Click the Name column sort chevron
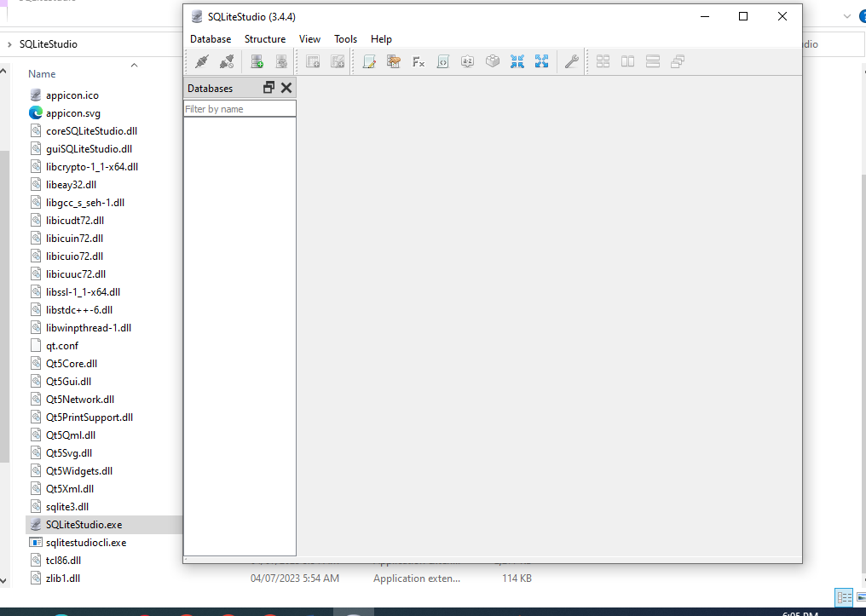Image resolution: width=866 pixels, height=616 pixels. click(x=134, y=65)
